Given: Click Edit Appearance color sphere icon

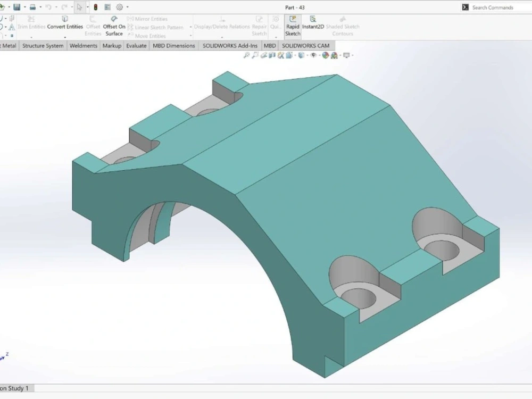Looking at the screenshot, I should pos(326,55).
